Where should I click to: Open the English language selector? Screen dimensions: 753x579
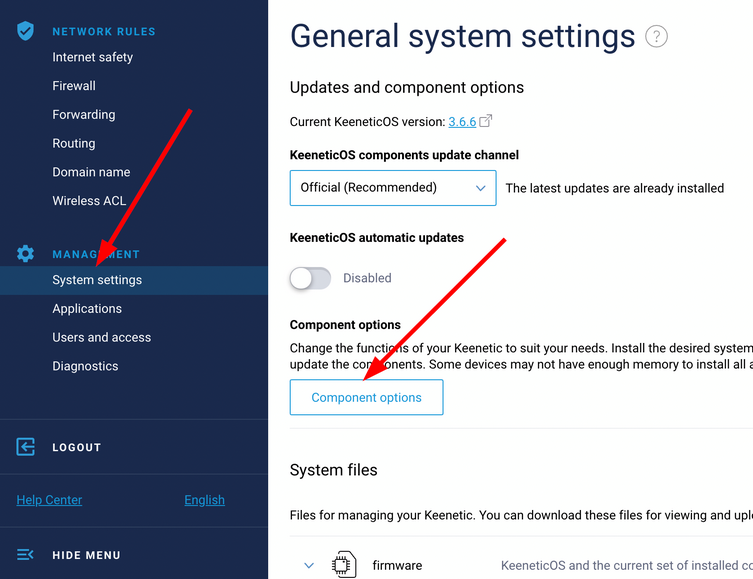(x=204, y=500)
